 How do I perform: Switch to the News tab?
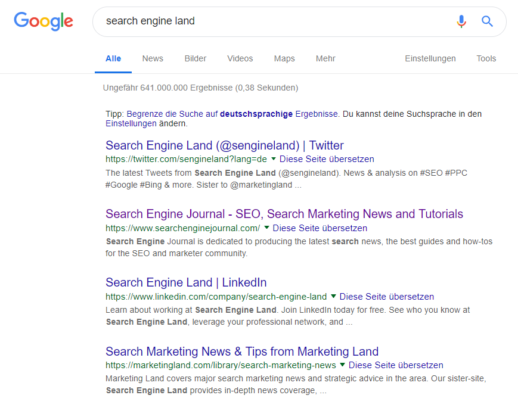click(x=152, y=58)
